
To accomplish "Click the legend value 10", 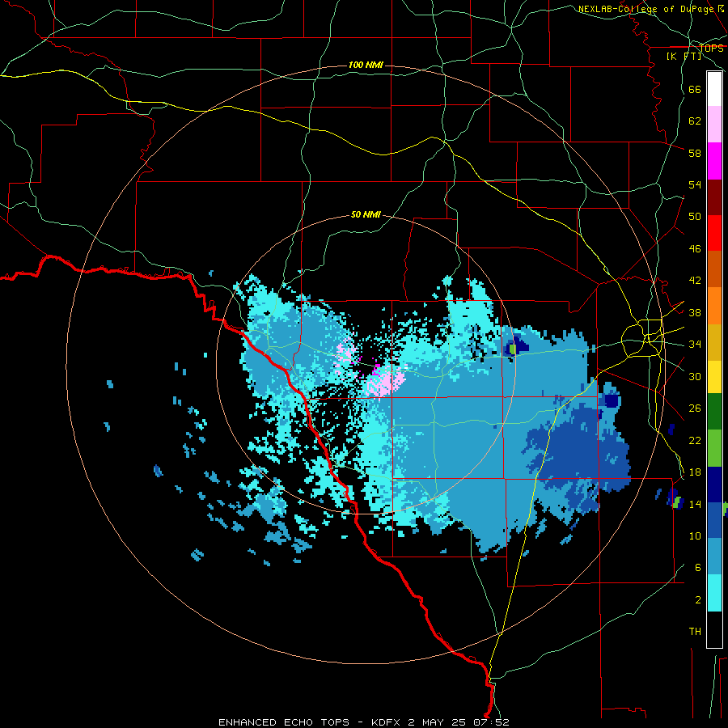I will [695, 535].
